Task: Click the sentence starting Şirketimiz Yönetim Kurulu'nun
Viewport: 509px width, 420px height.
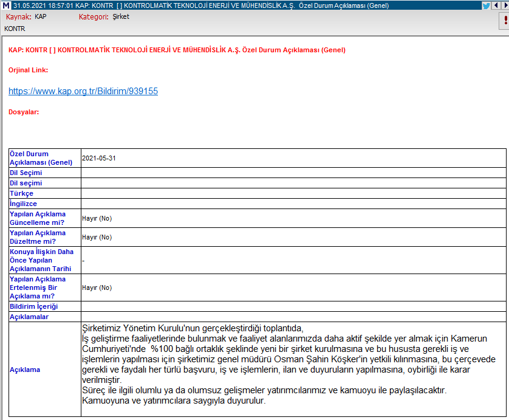Action: pos(193,328)
